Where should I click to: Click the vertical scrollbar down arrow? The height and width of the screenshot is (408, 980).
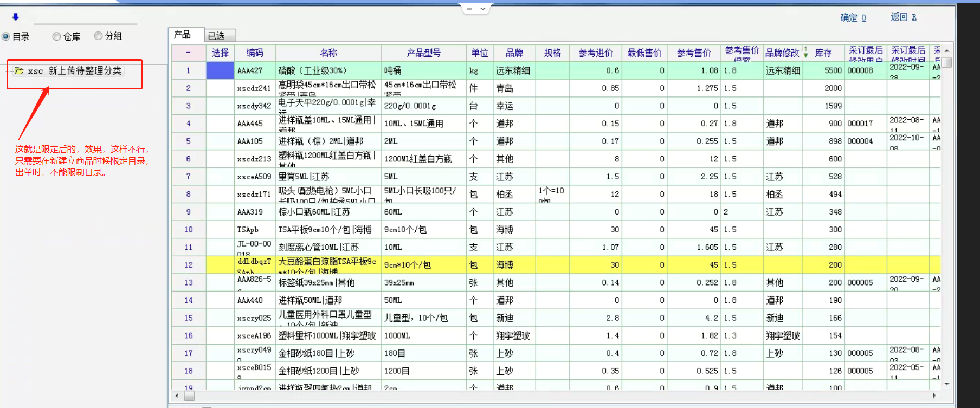pyautogui.click(x=946, y=384)
